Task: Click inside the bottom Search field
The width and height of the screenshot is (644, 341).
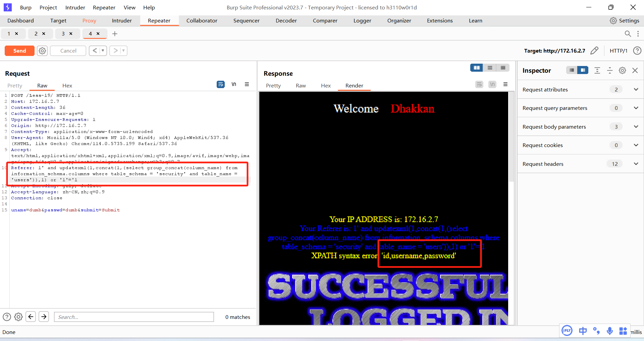Action: [x=133, y=317]
